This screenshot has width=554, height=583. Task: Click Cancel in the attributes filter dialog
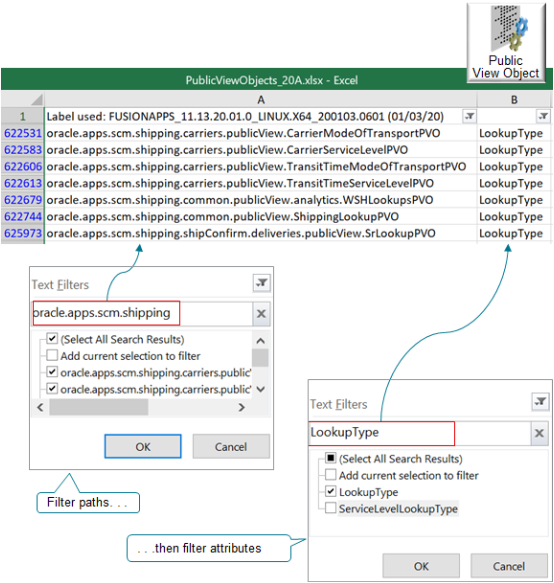pos(509,566)
